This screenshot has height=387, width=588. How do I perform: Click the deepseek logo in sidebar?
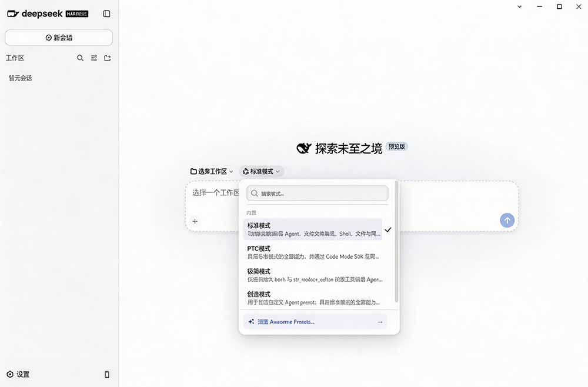[47, 14]
